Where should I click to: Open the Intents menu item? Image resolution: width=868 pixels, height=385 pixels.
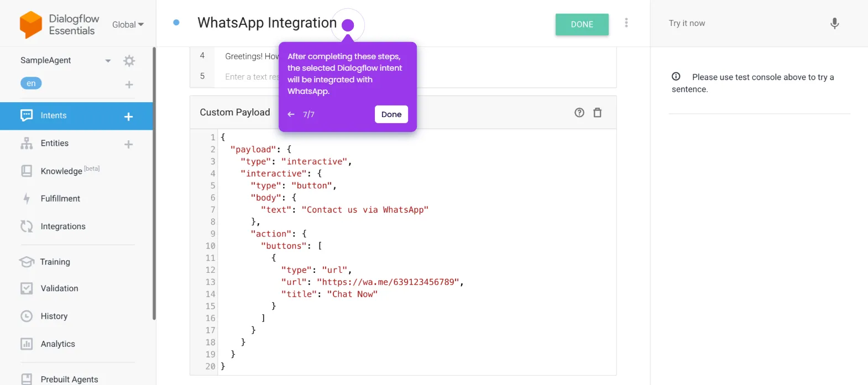pyautogui.click(x=54, y=115)
